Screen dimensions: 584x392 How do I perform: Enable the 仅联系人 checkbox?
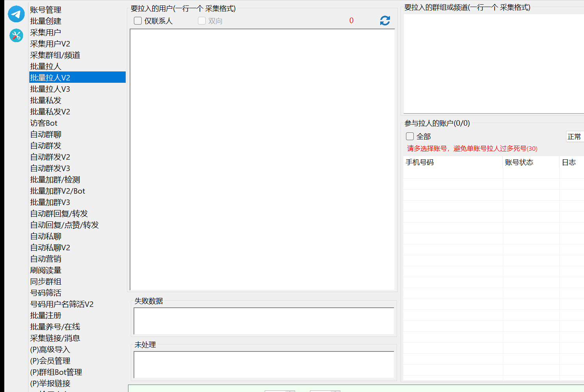138,21
